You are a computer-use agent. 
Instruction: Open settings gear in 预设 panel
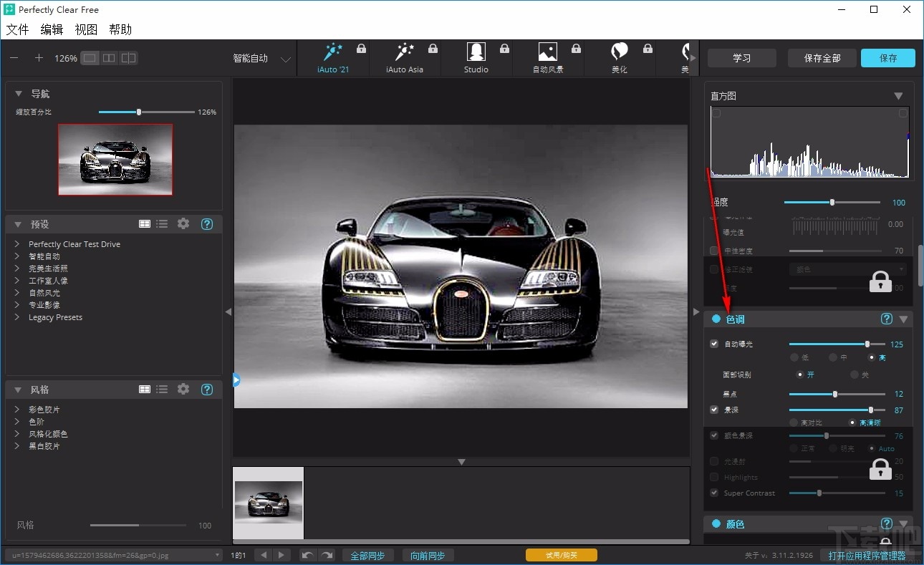click(183, 223)
